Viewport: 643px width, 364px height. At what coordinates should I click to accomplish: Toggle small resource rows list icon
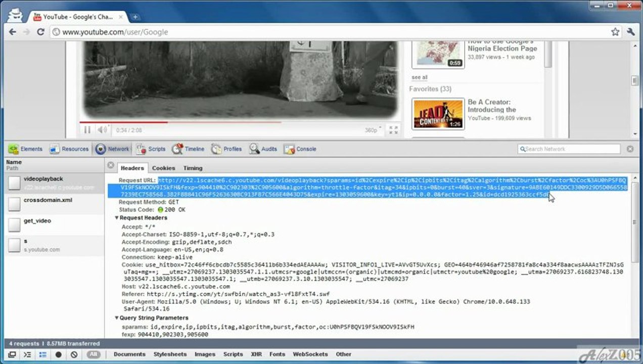pyautogui.click(x=43, y=354)
